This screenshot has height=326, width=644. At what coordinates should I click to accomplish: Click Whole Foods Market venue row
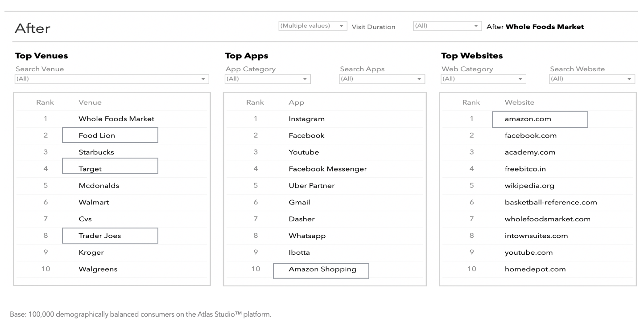tap(116, 119)
